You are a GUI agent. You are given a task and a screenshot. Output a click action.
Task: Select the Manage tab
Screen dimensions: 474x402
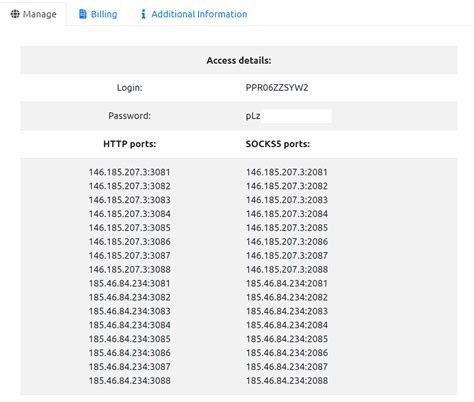[33, 14]
